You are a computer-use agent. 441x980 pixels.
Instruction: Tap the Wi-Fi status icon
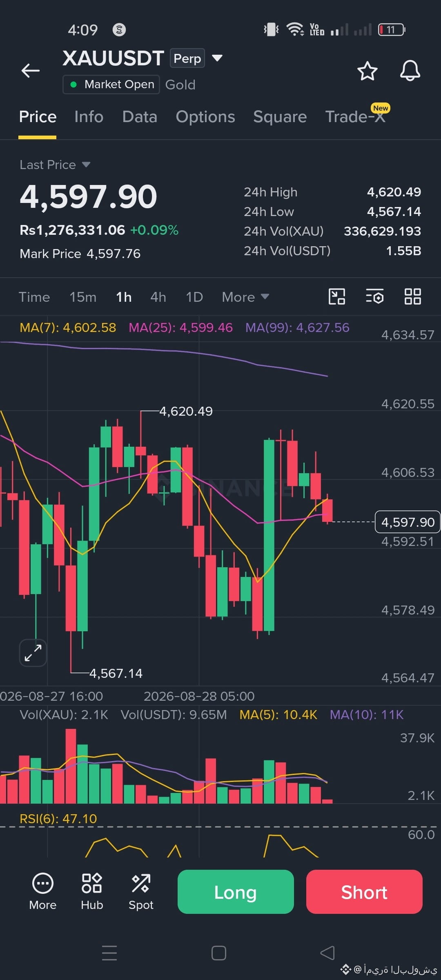(x=295, y=29)
